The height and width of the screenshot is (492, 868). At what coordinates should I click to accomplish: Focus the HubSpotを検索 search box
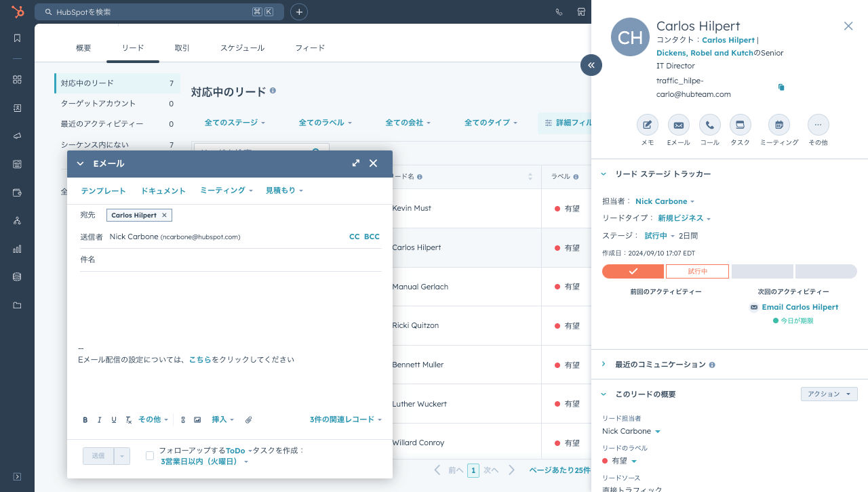pos(159,12)
